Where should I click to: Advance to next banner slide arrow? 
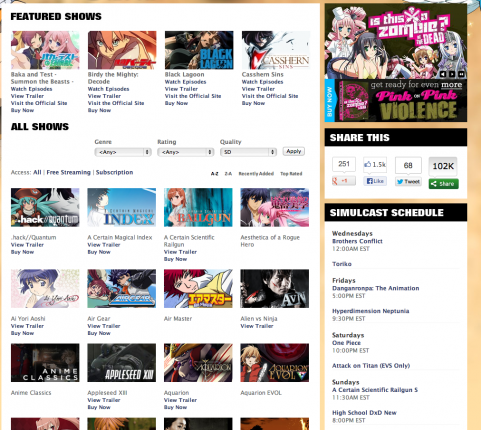coord(452,74)
